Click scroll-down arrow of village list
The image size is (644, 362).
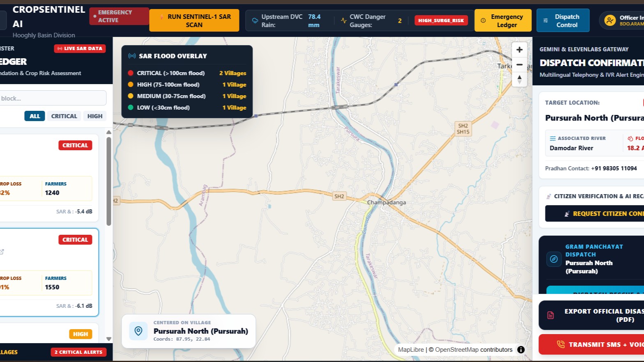pos(109,339)
